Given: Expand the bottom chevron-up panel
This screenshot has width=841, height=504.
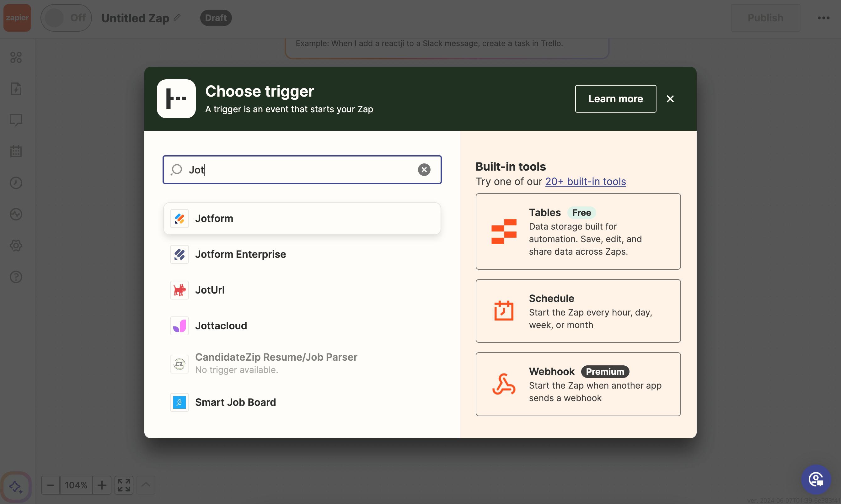Looking at the screenshot, I should point(146,485).
